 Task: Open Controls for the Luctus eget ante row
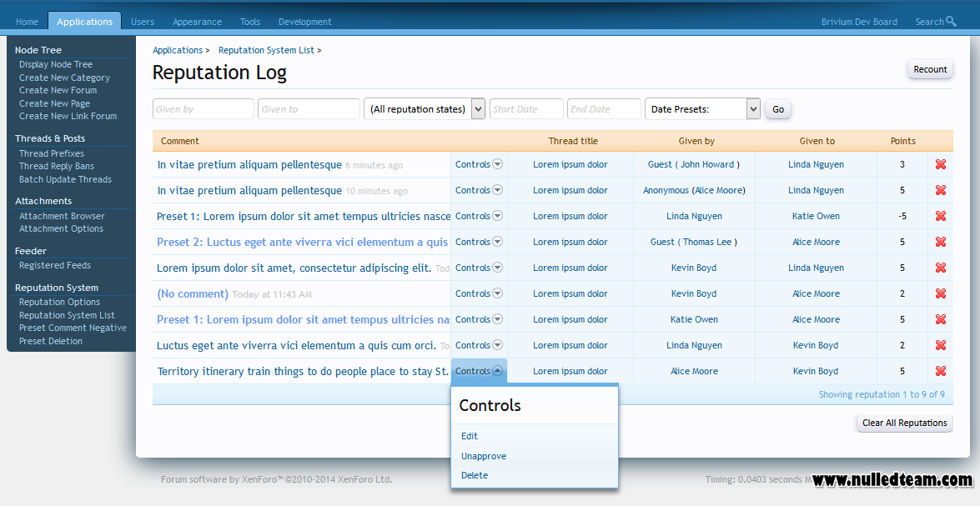tap(479, 345)
